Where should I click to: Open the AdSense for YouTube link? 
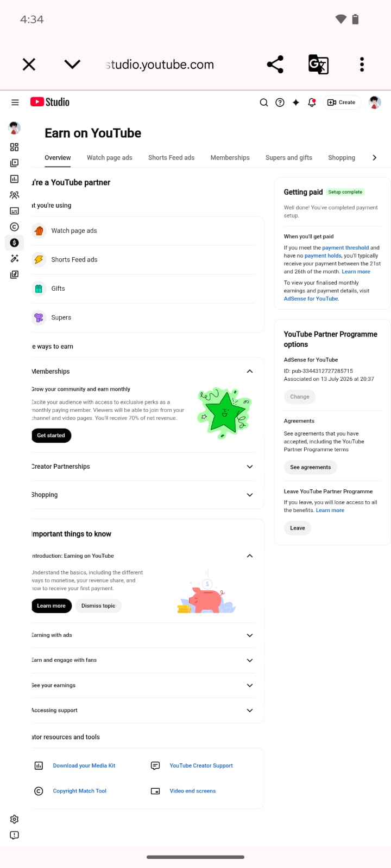tap(311, 298)
